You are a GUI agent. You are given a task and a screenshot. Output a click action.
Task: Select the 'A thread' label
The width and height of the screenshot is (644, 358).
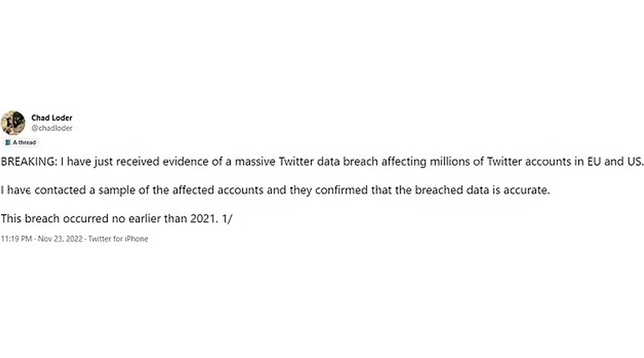click(x=24, y=142)
